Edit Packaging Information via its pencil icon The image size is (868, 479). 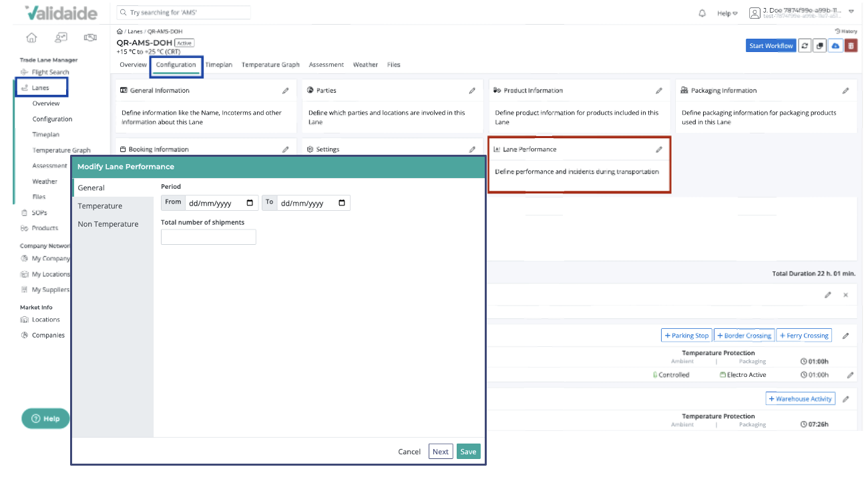click(847, 90)
